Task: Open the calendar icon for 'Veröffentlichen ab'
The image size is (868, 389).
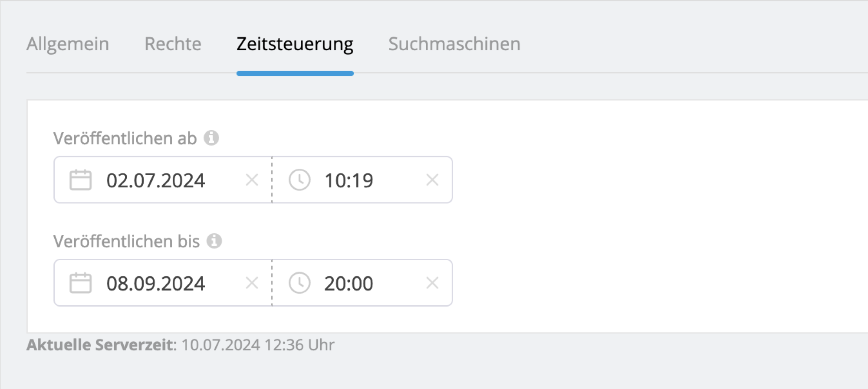Action: point(80,180)
